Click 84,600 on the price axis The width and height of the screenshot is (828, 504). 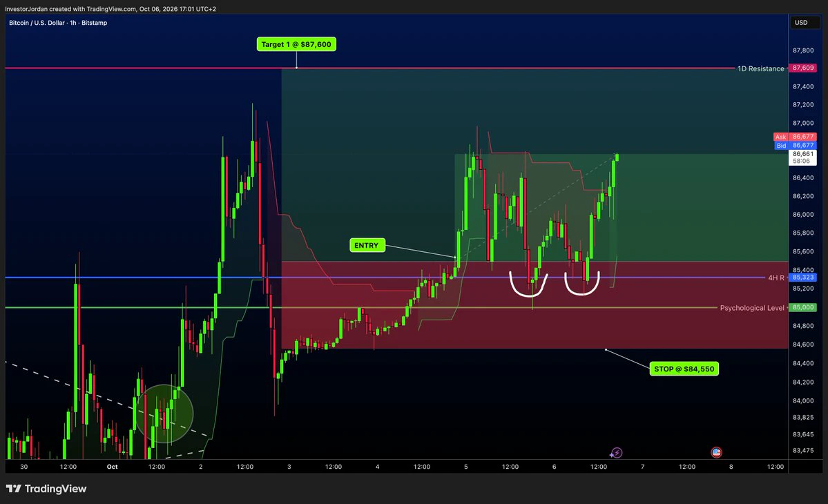coord(802,344)
